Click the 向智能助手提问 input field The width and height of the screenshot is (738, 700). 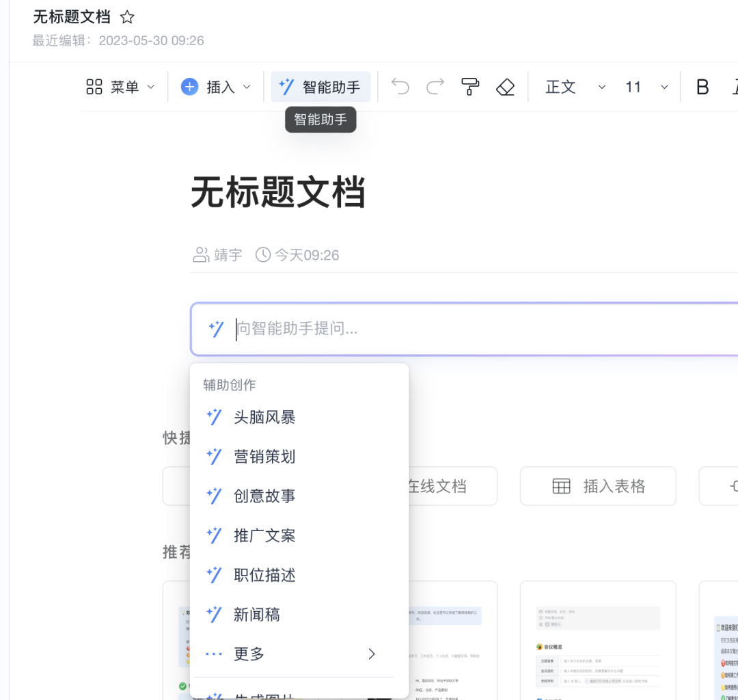(464, 329)
